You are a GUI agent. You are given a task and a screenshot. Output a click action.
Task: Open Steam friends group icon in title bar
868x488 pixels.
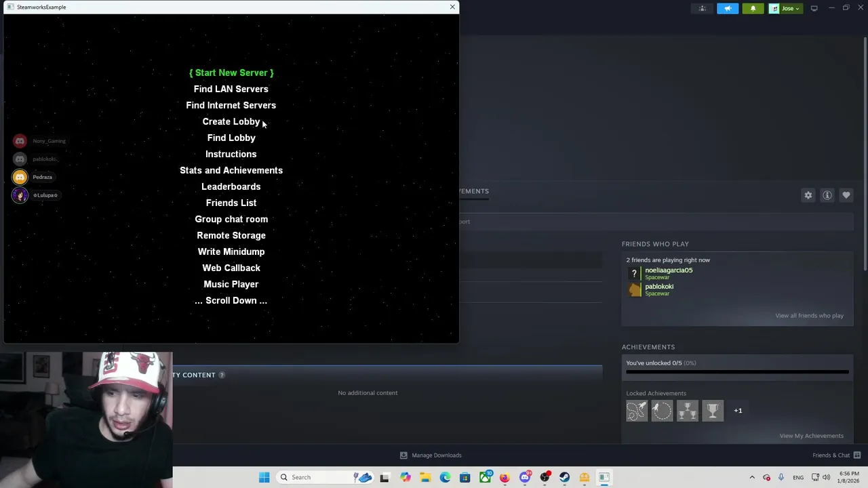tap(703, 8)
